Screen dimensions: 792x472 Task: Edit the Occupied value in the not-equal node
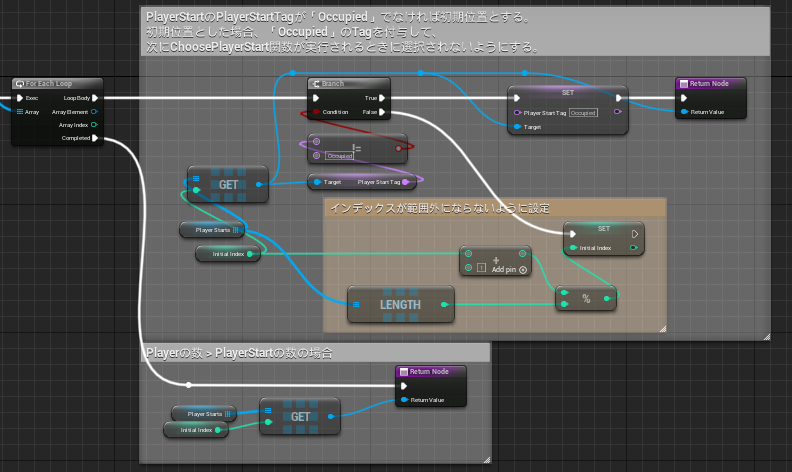(x=340, y=156)
